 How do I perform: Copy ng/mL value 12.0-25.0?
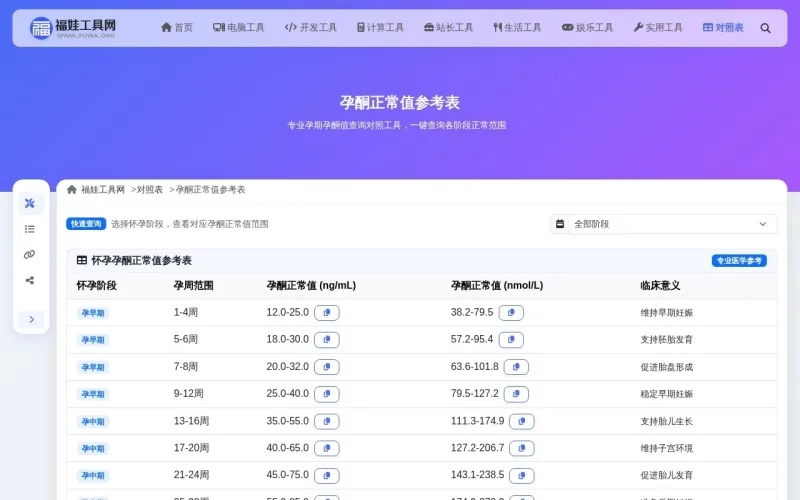327,313
